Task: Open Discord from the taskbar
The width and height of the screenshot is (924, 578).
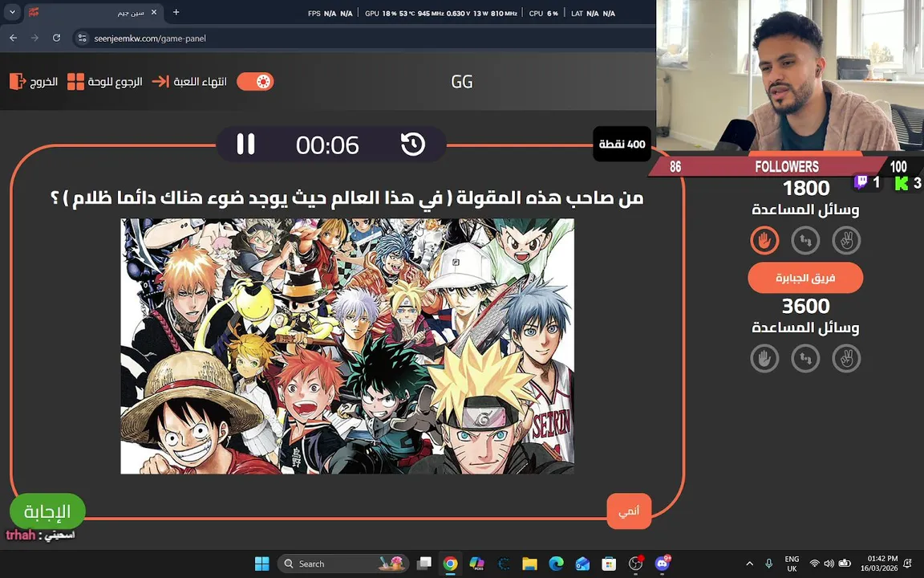Action: [x=663, y=564]
